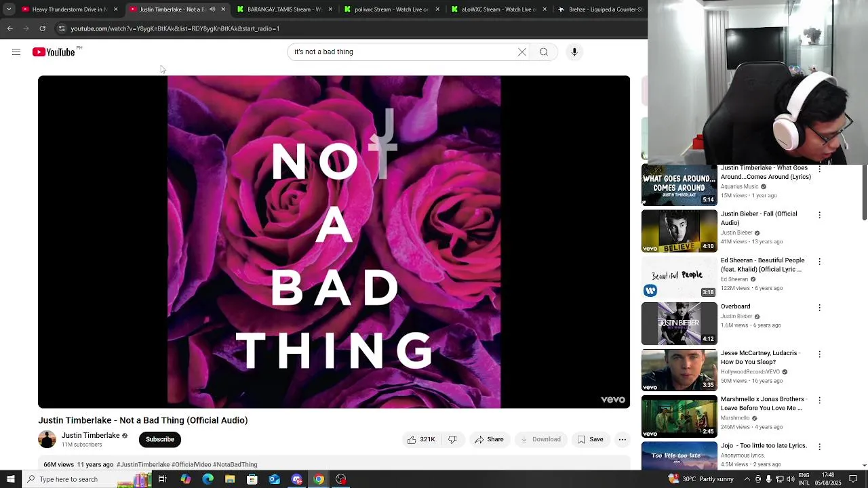868x488 pixels.
Task: Play Overboard video thumbnail
Action: pyautogui.click(x=679, y=324)
